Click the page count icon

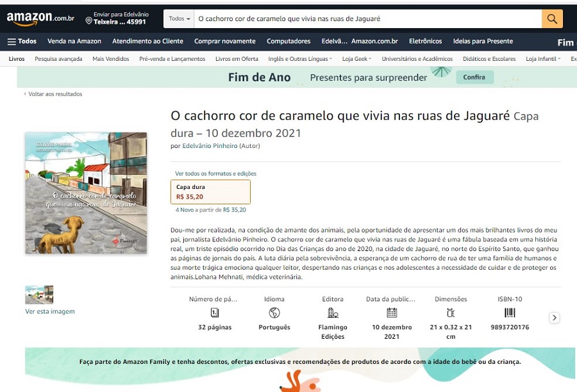[x=215, y=313]
